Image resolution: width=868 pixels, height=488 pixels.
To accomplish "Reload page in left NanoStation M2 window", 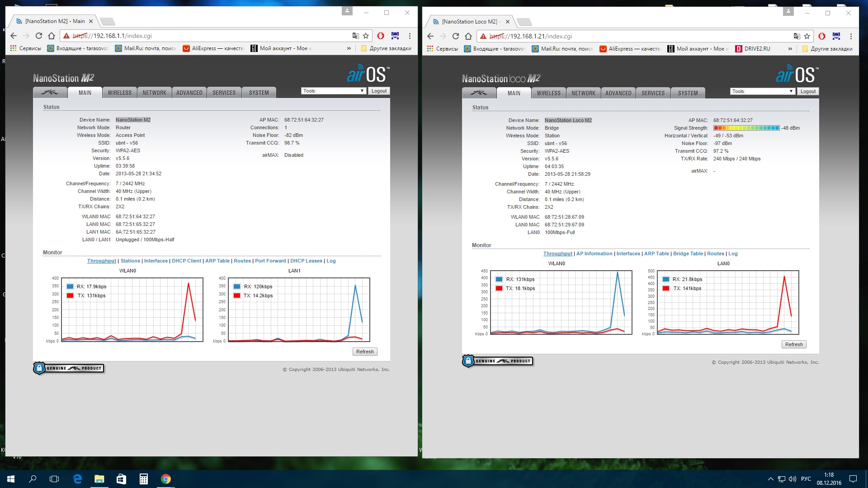I will pyautogui.click(x=39, y=36).
